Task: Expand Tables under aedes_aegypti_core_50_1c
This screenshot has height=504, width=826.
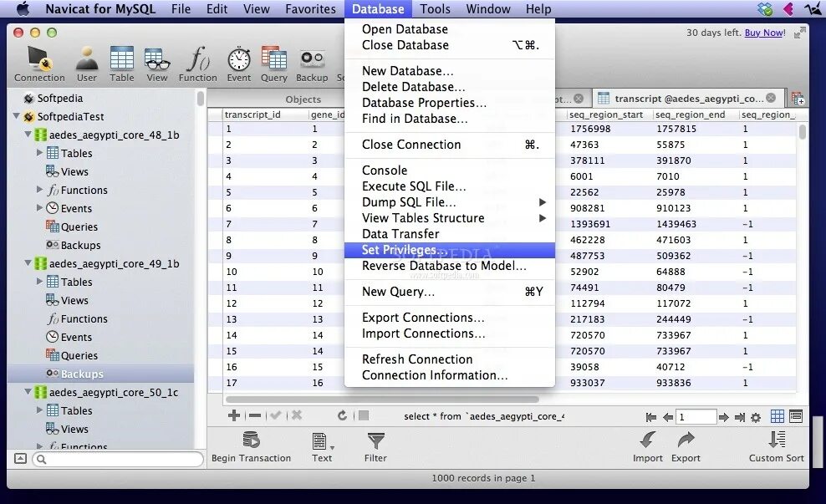Action: click(x=39, y=410)
